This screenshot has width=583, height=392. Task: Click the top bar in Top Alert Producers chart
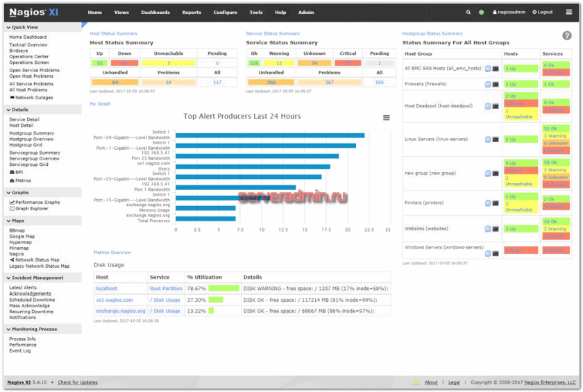pos(270,135)
